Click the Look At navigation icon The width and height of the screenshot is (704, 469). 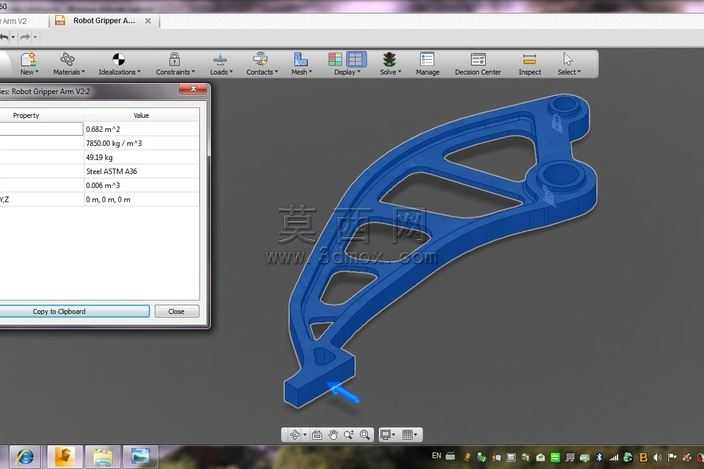pos(317,434)
